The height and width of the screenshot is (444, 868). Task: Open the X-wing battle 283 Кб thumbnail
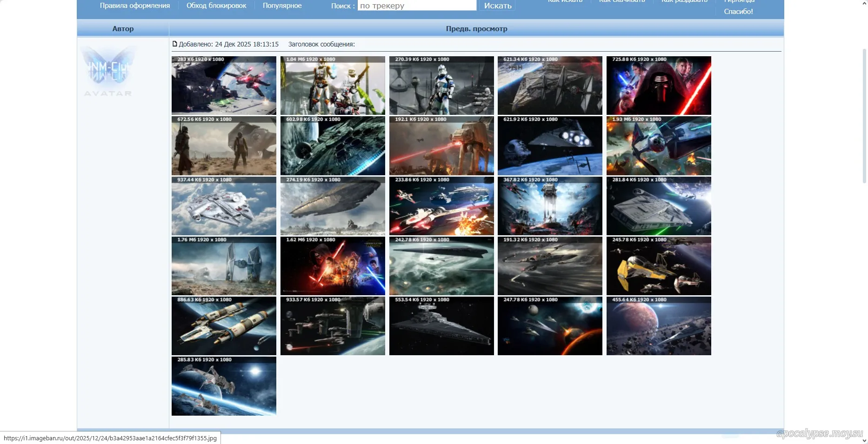click(x=224, y=86)
